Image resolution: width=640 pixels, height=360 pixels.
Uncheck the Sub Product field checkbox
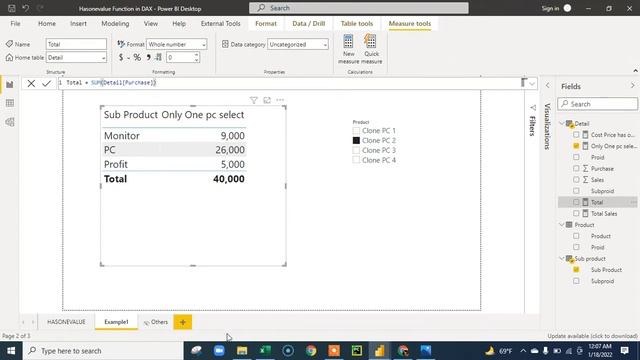coord(576,270)
